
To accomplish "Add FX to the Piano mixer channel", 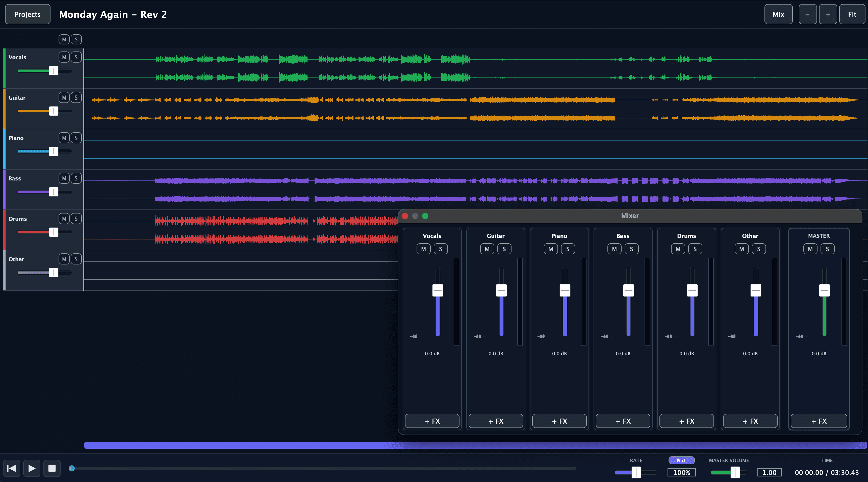I will 559,421.
